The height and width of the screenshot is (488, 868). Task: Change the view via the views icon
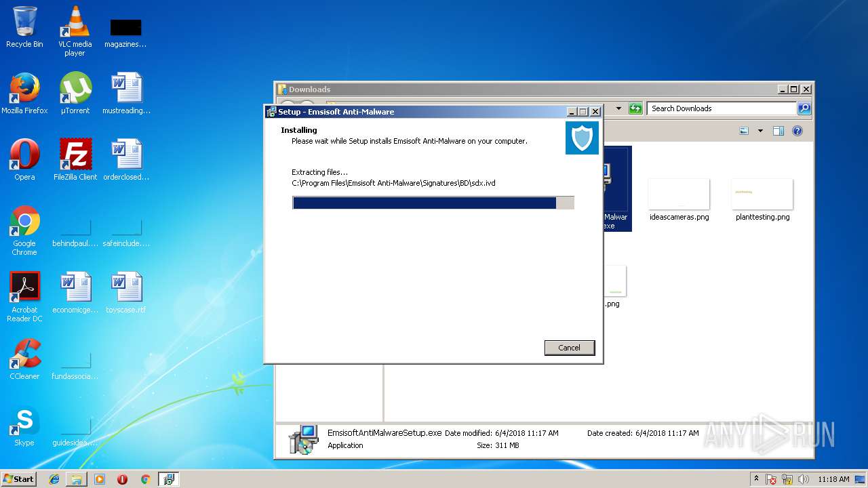[x=744, y=131]
